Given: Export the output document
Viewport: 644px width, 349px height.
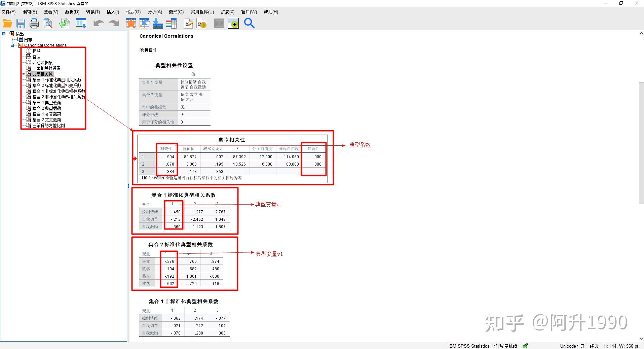Looking at the screenshot, I should 64,23.
